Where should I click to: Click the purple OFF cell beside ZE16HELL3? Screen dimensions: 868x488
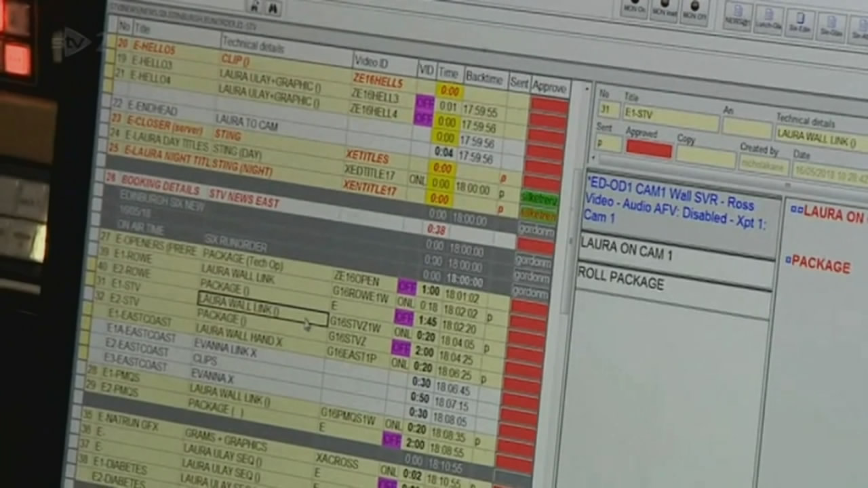(x=425, y=102)
